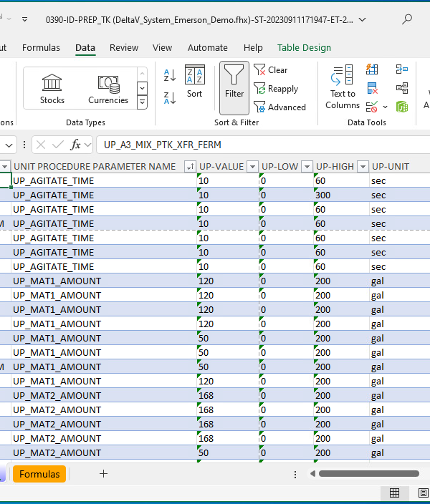430x504 pixels.
Task: Open UP-HIGH column filter dropdown
Action: (363, 167)
